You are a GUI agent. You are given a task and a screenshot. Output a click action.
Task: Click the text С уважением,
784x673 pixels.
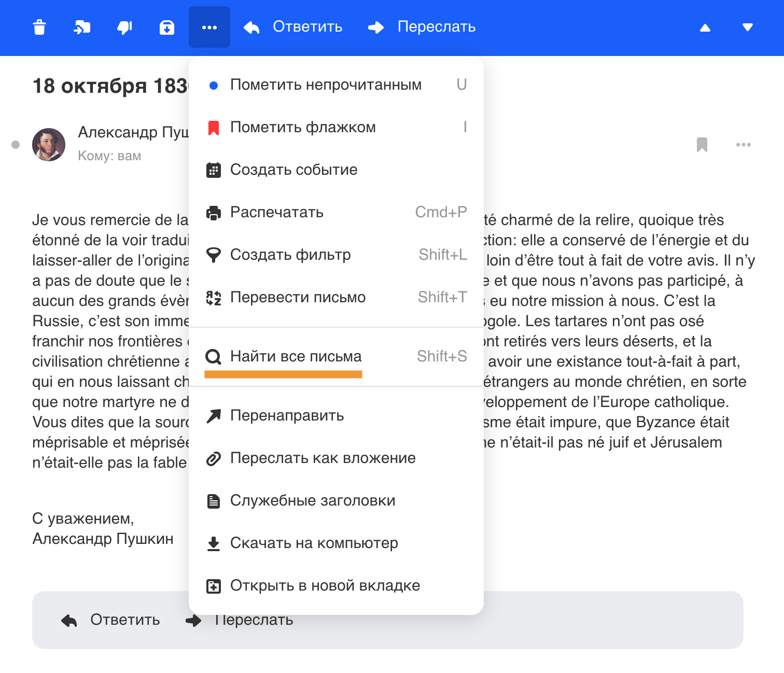point(83,518)
